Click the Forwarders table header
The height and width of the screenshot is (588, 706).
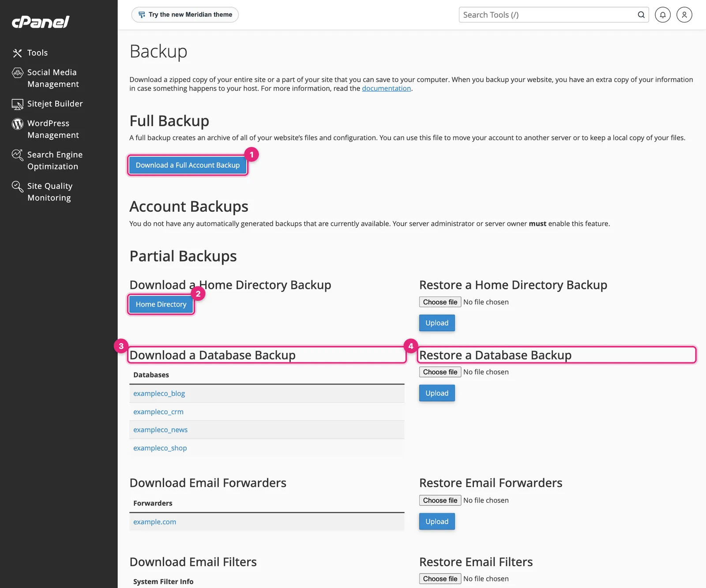(x=153, y=503)
